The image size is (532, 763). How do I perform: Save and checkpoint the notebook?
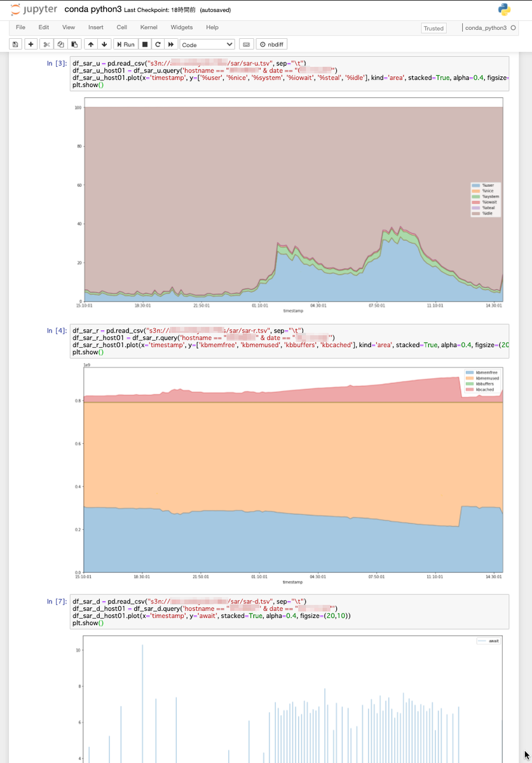tap(15, 45)
